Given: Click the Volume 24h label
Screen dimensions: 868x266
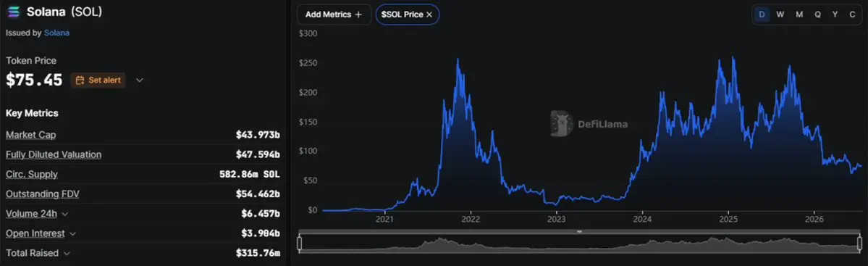Looking at the screenshot, I should tap(32, 214).
